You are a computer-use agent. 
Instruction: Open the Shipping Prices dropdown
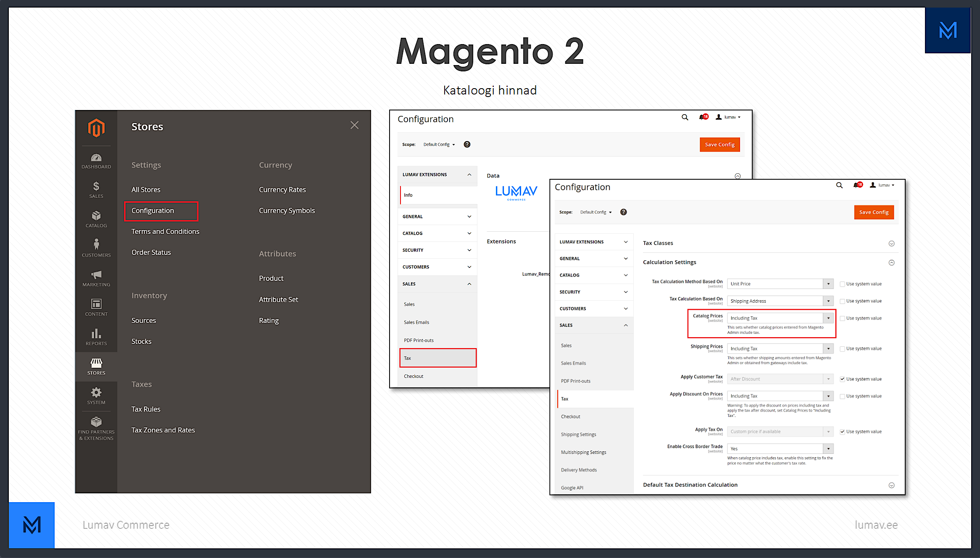click(x=780, y=348)
